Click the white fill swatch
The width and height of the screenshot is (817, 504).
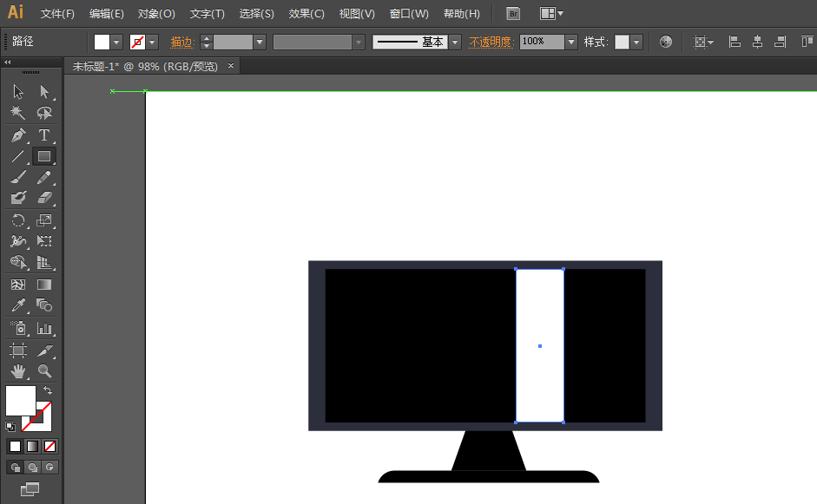[22, 402]
